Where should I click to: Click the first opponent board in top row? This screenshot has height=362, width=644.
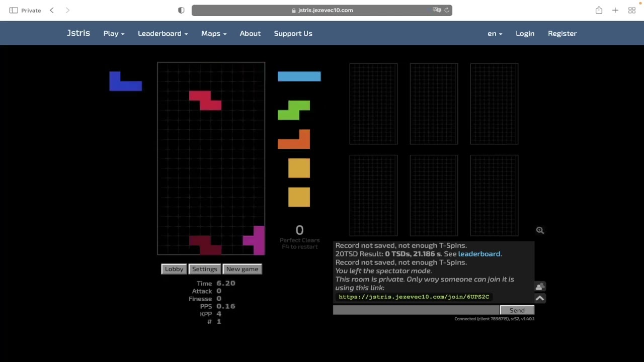(x=373, y=104)
